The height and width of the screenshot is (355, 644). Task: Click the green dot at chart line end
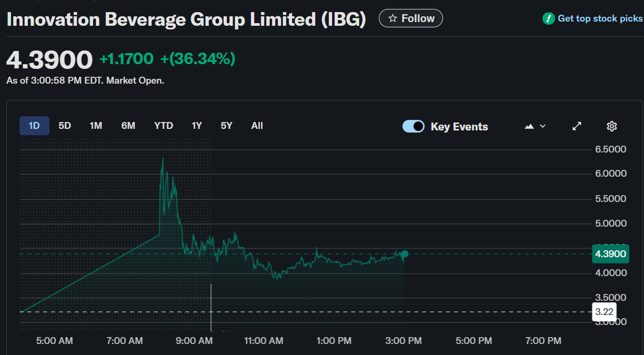[x=404, y=255]
